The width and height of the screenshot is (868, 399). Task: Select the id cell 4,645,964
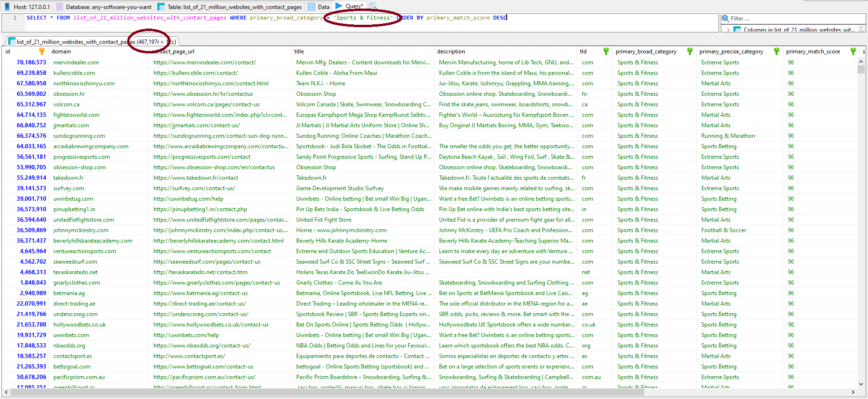pos(25,251)
